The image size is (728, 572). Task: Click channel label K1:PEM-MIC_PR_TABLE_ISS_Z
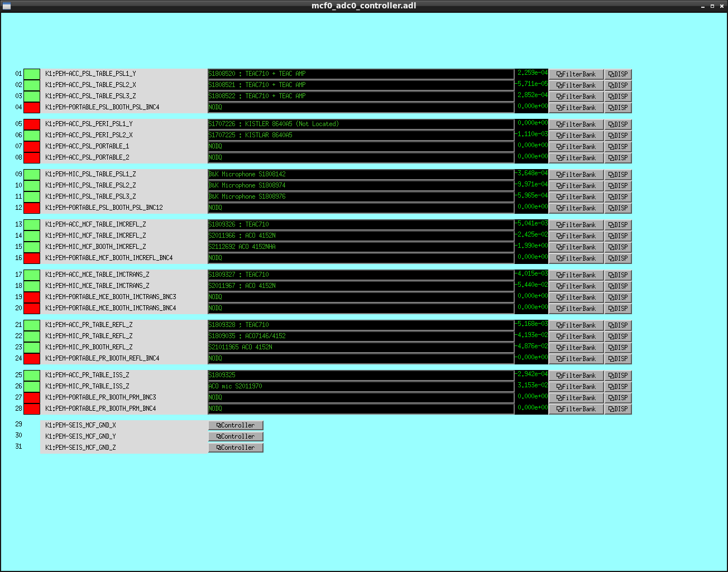pos(87,386)
